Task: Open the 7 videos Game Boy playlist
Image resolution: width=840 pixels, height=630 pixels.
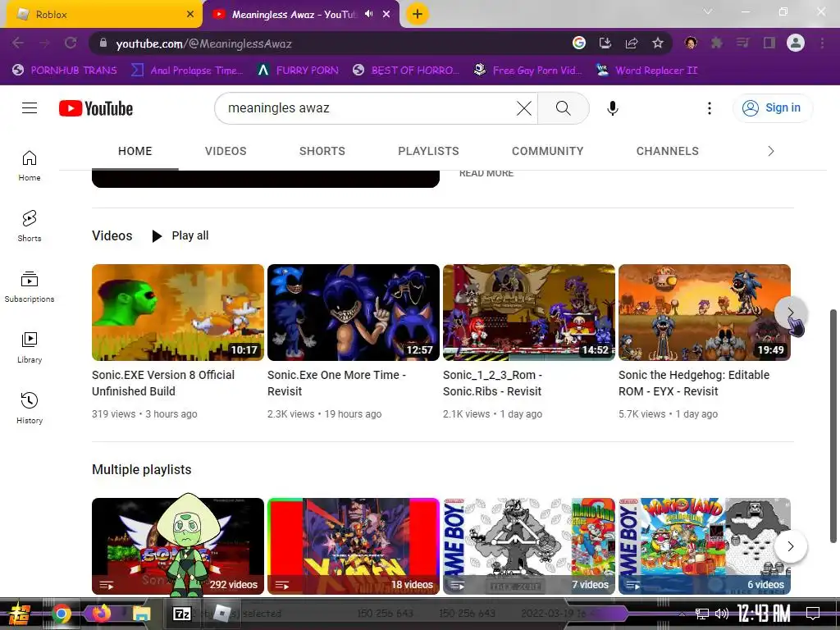Action: pos(529,546)
